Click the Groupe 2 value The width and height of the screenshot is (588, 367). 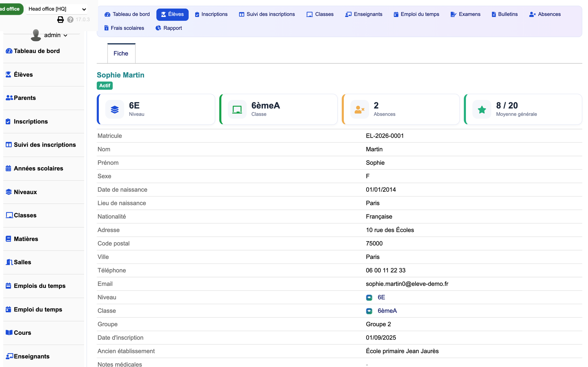(378, 324)
